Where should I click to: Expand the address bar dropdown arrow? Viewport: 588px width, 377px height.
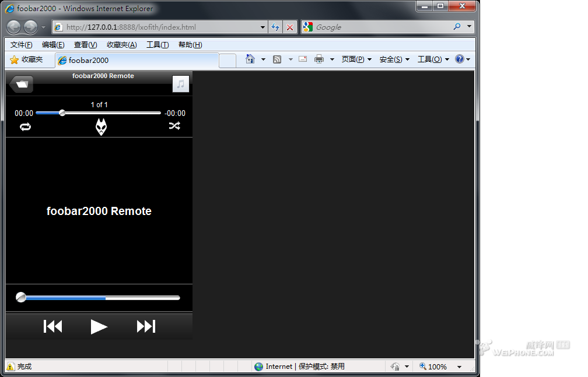(263, 27)
